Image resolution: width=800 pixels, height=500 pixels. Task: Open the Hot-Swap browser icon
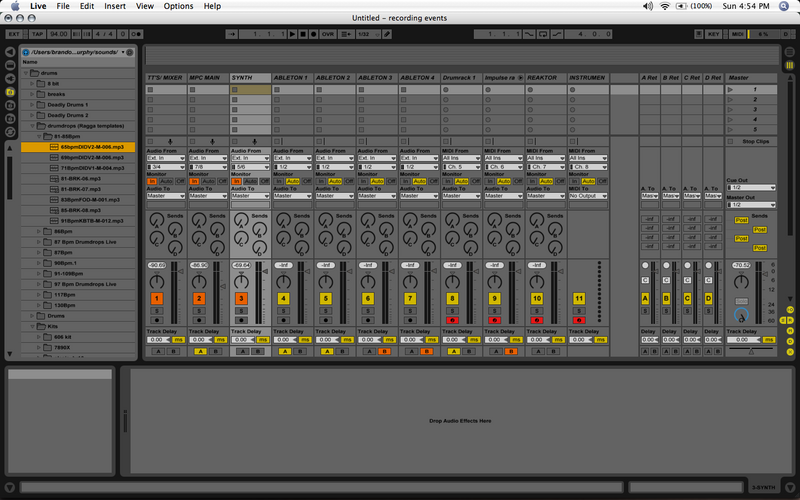tap(10, 132)
